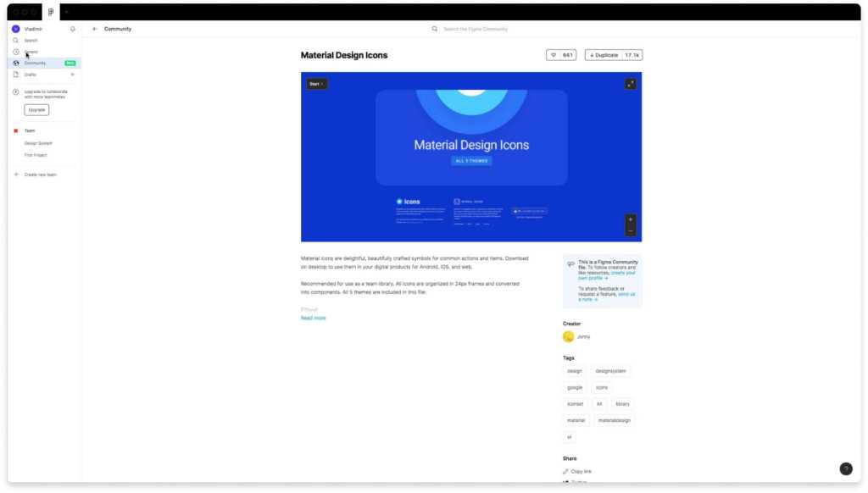Open the Start dropdown in preview

click(316, 84)
